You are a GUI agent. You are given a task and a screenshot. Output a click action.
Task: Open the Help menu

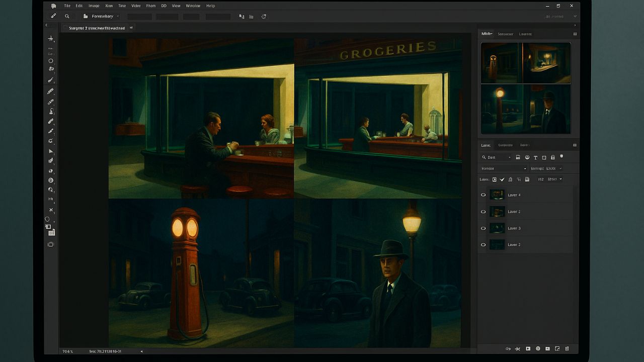[x=211, y=6]
